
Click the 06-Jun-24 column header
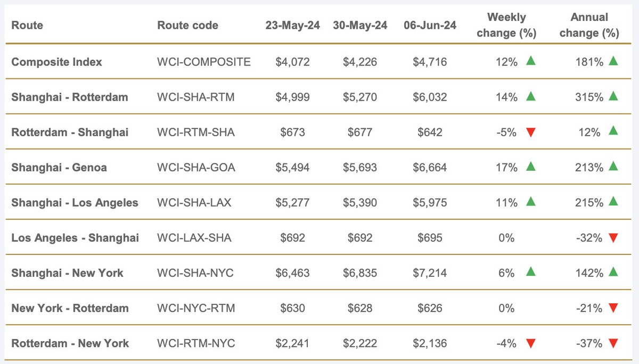(430, 25)
